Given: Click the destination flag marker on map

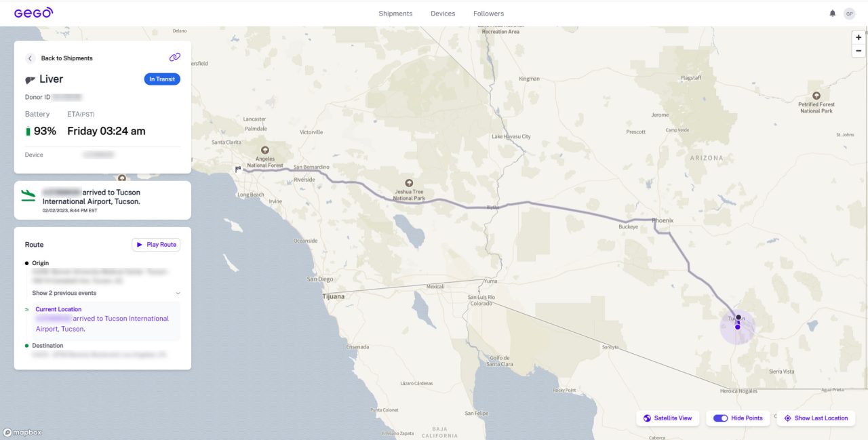Looking at the screenshot, I should point(238,169).
